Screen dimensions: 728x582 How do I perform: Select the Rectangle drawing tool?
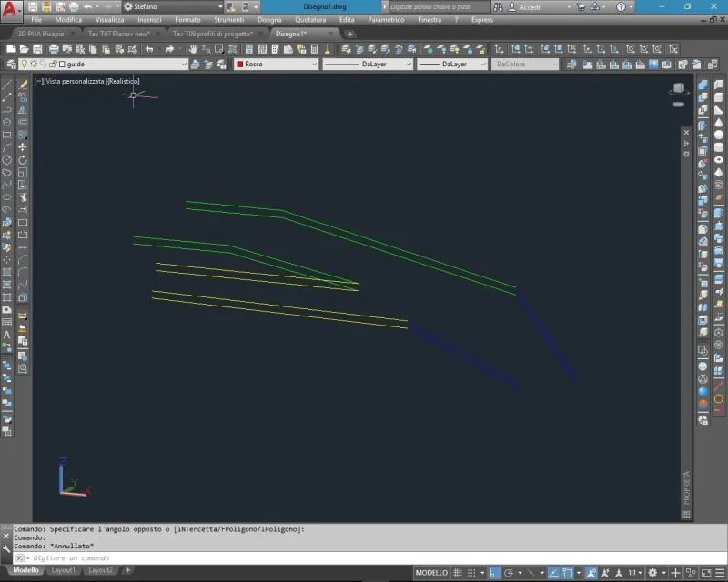point(7,135)
